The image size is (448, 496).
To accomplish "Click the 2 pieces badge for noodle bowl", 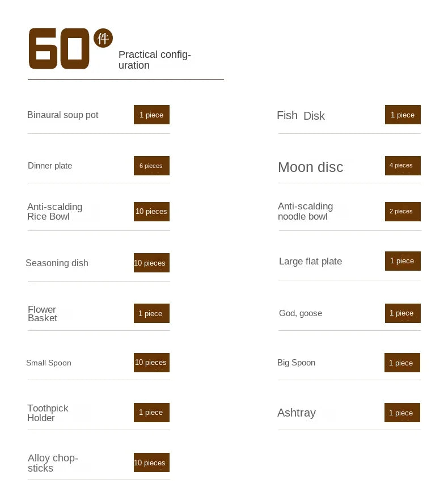I will pyautogui.click(x=403, y=212).
